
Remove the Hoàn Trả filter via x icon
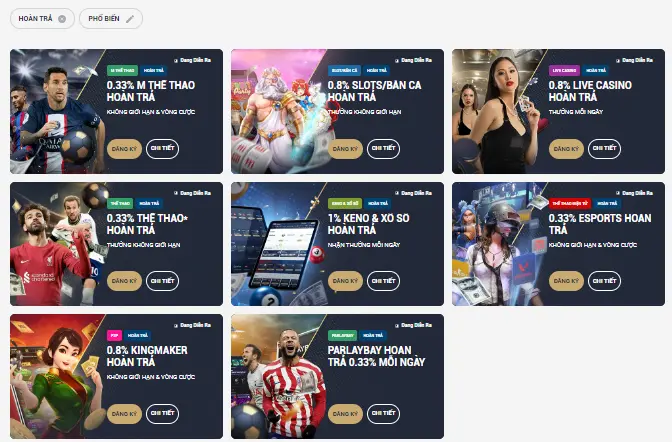point(62,19)
